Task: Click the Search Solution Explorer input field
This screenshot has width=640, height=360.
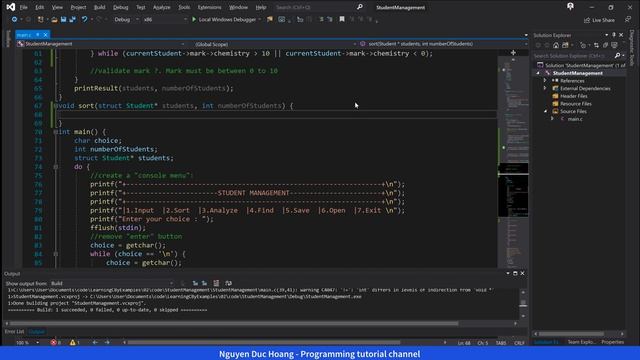Action: coord(573,56)
